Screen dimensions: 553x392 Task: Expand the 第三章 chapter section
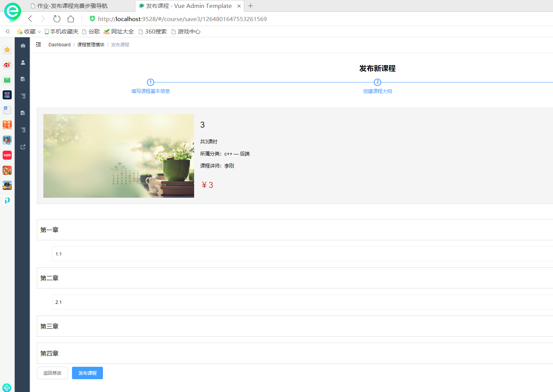tap(49, 326)
